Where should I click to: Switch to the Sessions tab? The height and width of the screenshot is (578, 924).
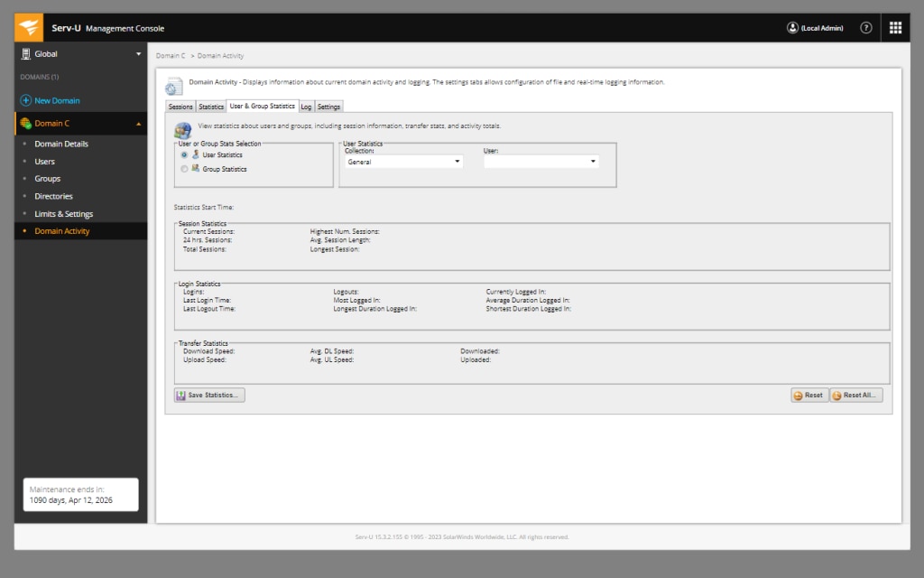click(x=180, y=106)
